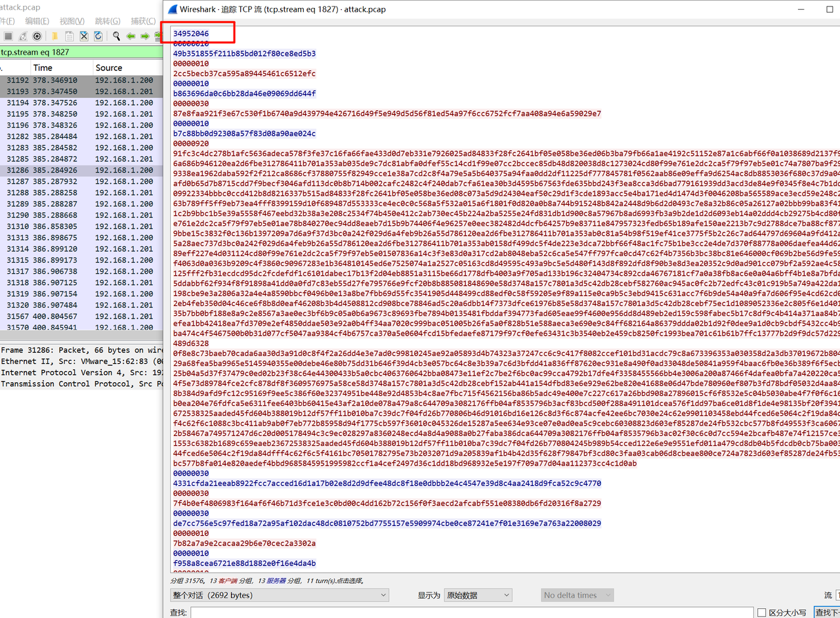Image resolution: width=840 pixels, height=618 pixels.
Task: Click the tcp.stream eq 1827 filter bar
Action: point(79,53)
